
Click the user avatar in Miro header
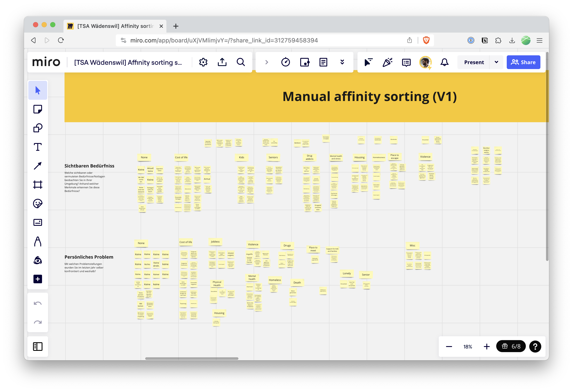coord(425,62)
